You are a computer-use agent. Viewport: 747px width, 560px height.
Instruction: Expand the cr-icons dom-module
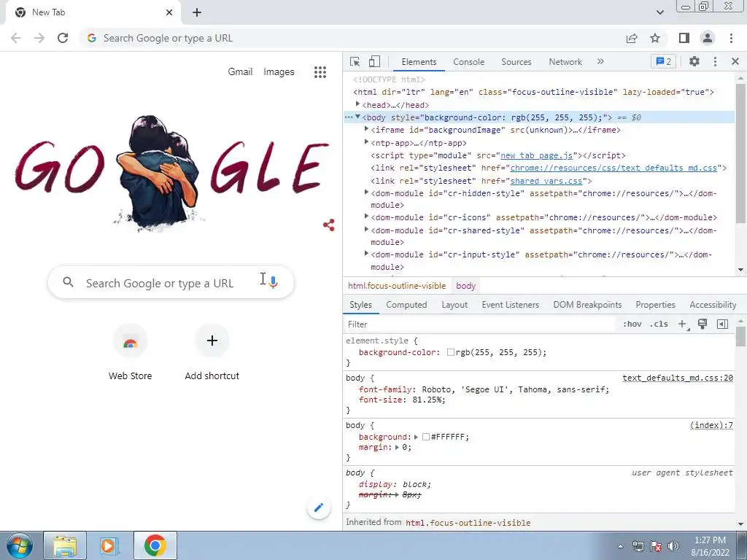pyautogui.click(x=366, y=217)
